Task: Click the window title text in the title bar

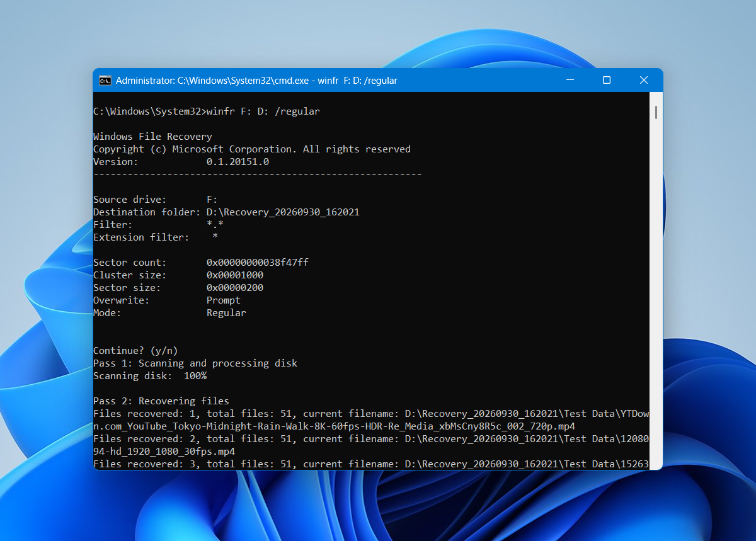Action: click(256, 81)
